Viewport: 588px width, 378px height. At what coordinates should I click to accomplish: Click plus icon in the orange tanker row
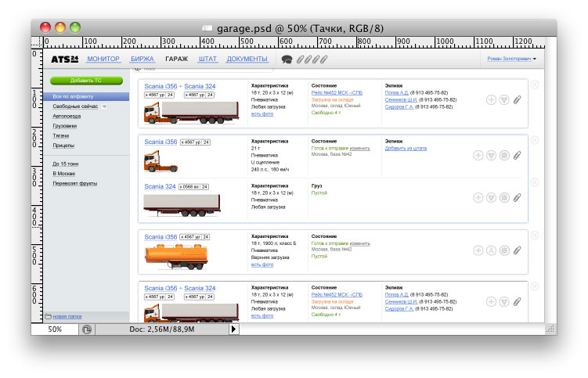coord(478,250)
